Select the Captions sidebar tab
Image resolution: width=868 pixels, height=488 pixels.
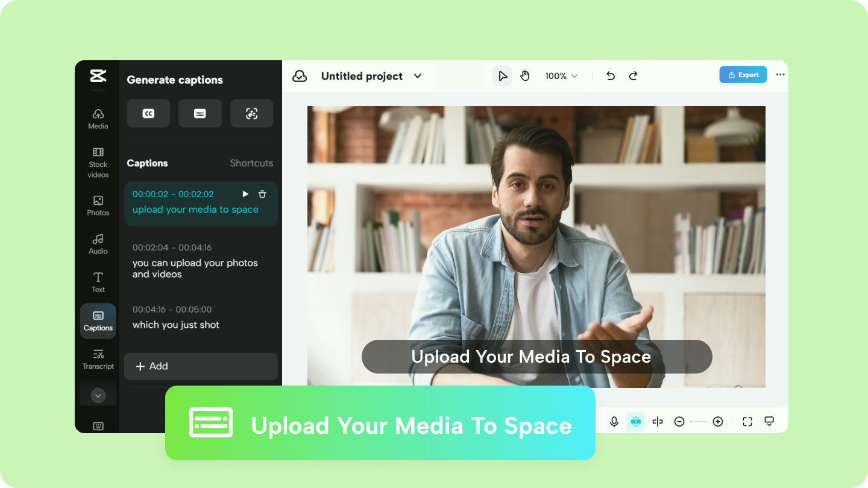(x=98, y=321)
